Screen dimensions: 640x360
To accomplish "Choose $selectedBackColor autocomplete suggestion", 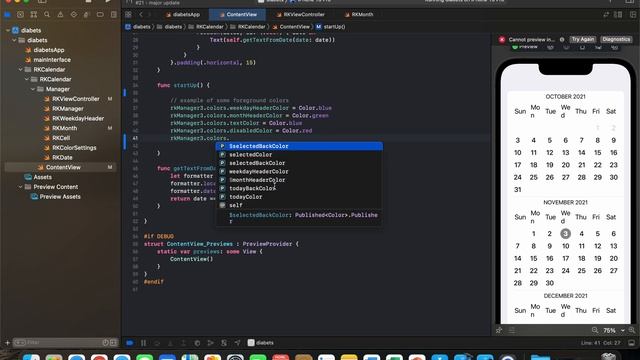I will [x=299, y=146].
